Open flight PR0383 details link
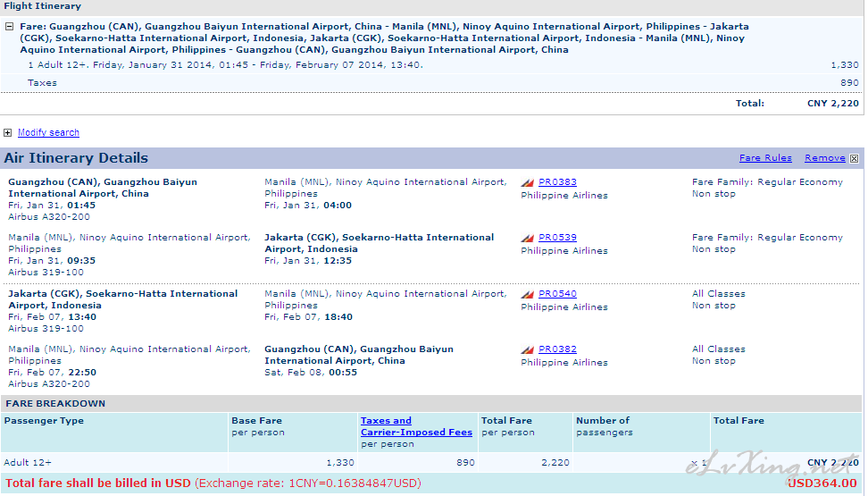The width and height of the screenshot is (868, 496). pyautogui.click(x=557, y=181)
